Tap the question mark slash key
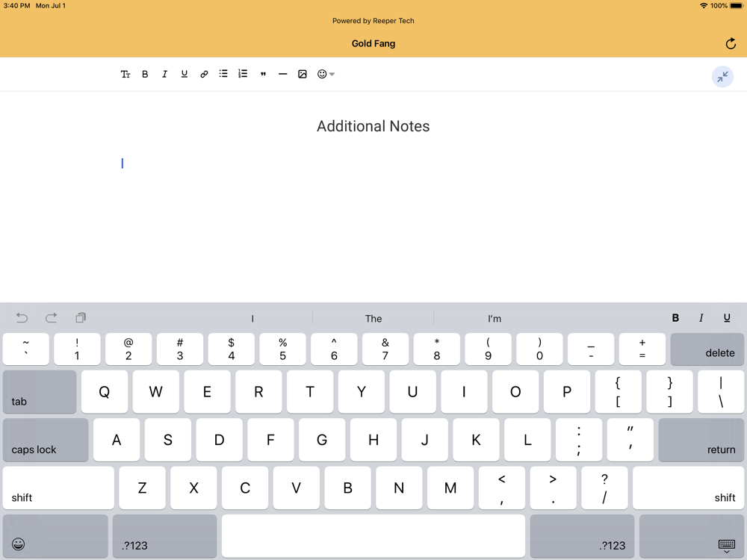The height and width of the screenshot is (560, 747). coord(604,488)
